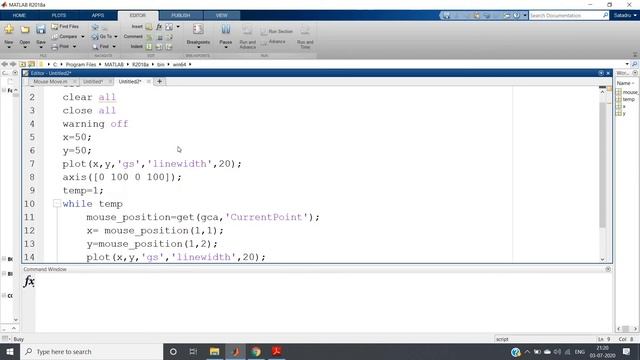This screenshot has width=640, height=360.
Task: Click the Compare button
Action: [x=64, y=37]
